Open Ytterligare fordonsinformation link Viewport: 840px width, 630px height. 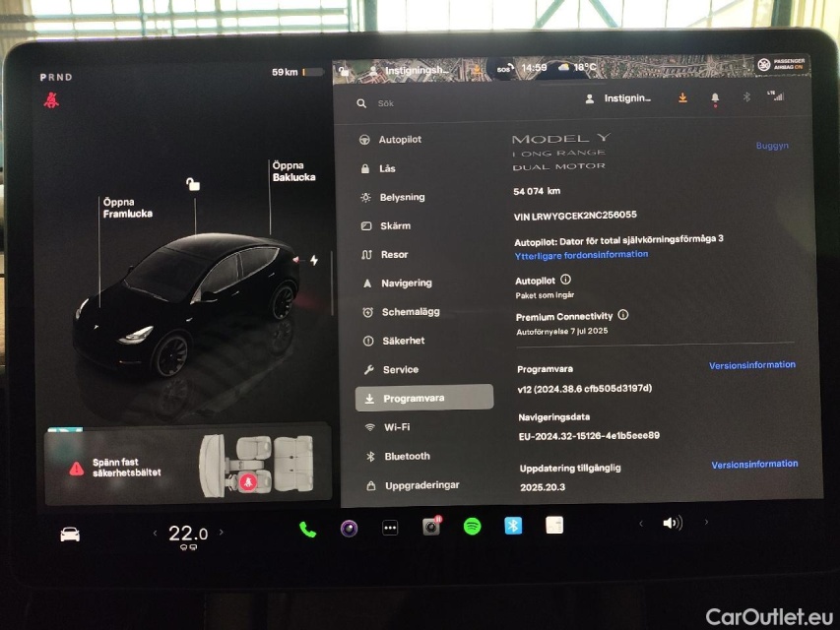(581, 255)
